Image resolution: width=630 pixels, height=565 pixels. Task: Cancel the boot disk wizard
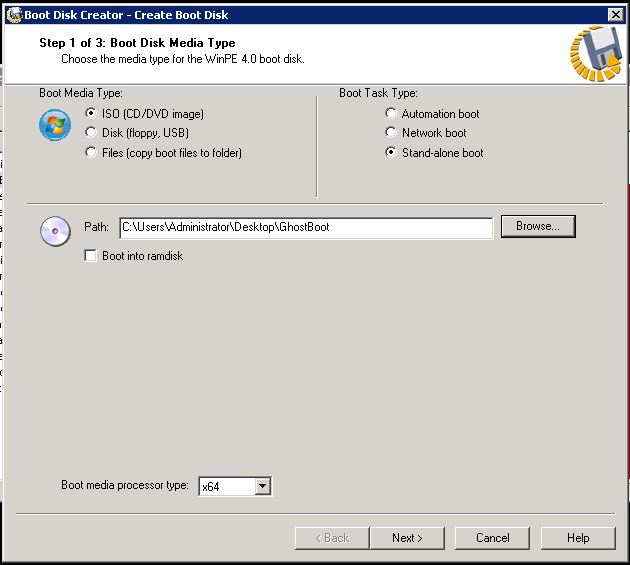click(492, 538)
